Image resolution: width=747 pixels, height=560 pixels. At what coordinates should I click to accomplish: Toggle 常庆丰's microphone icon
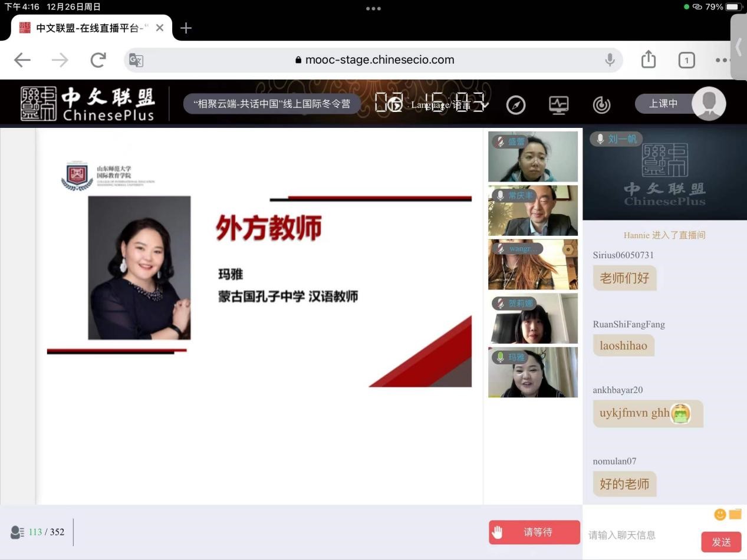point(501,196)
